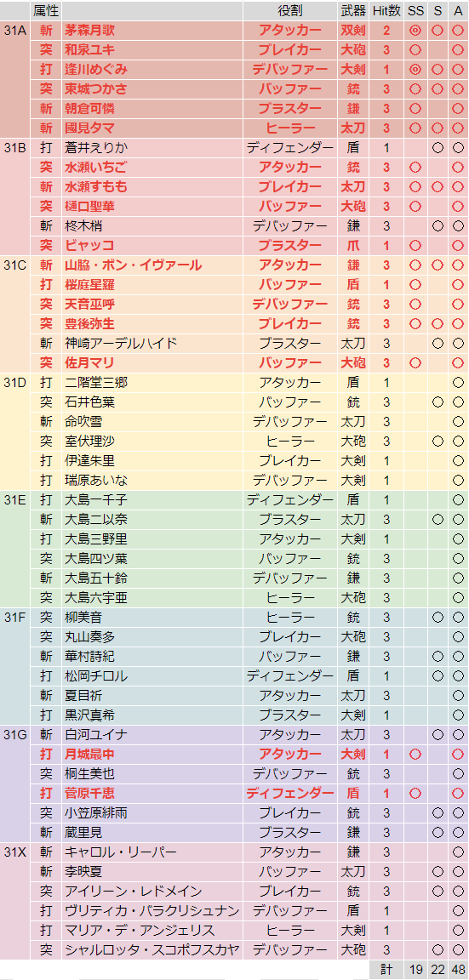Click the Hit数 column header
469x980 pixels.
(386, 10)
